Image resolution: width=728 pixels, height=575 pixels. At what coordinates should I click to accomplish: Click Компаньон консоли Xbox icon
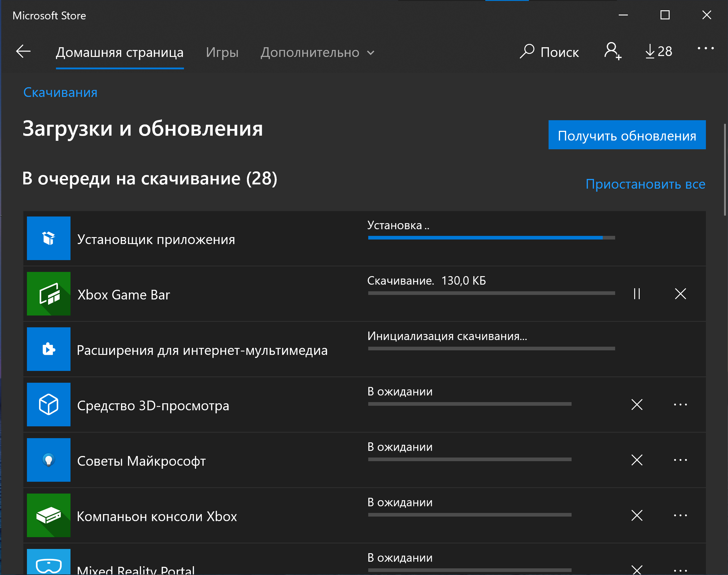coord(49,515)
